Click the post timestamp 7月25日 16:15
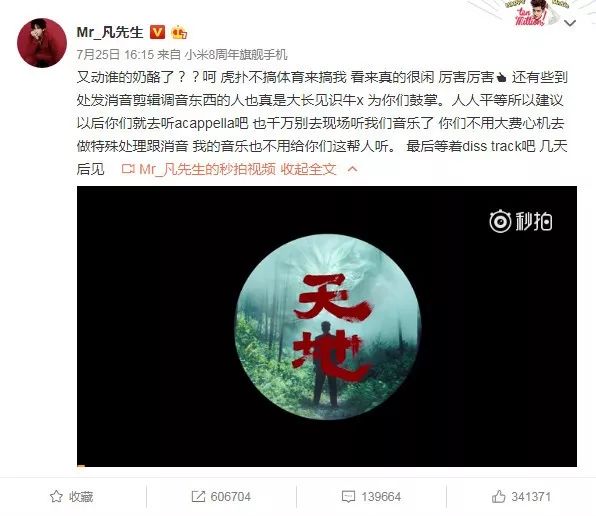 click(115, 55)
